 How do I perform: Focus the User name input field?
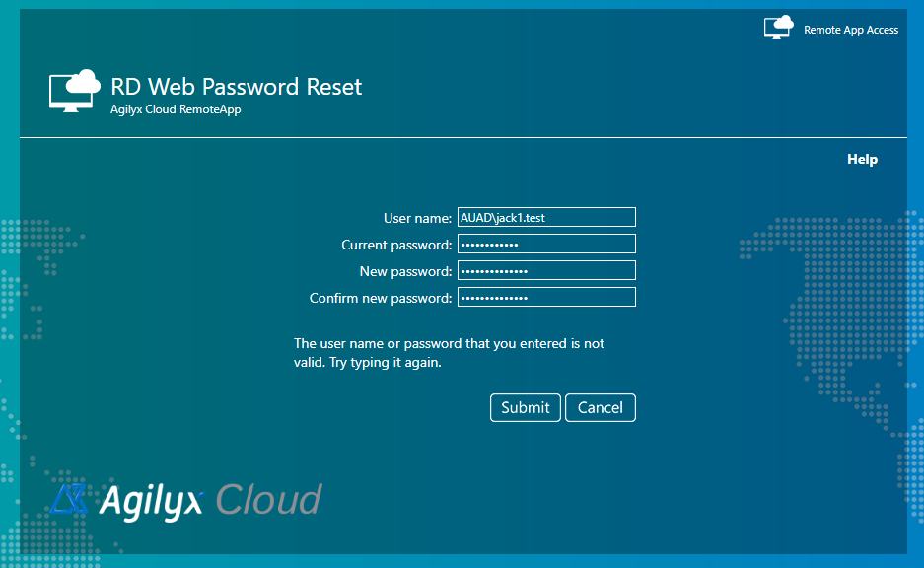pyautogui.click(x=546, y=217)
